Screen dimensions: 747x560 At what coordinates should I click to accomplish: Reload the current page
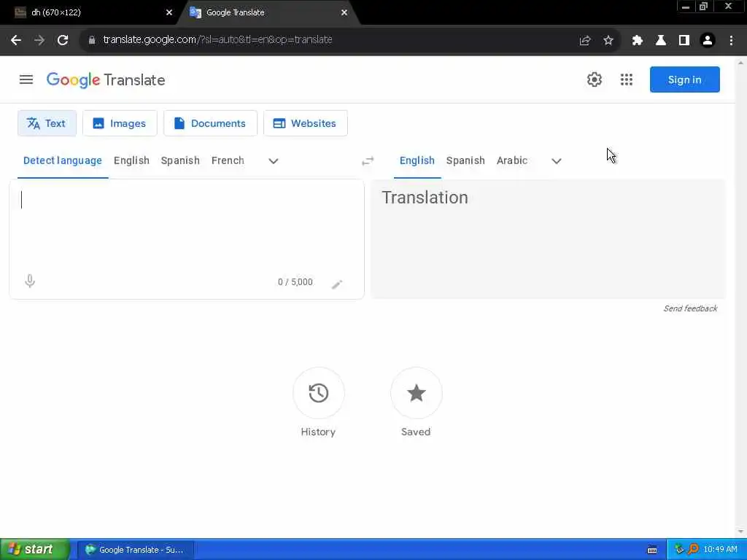coord(63,40)
